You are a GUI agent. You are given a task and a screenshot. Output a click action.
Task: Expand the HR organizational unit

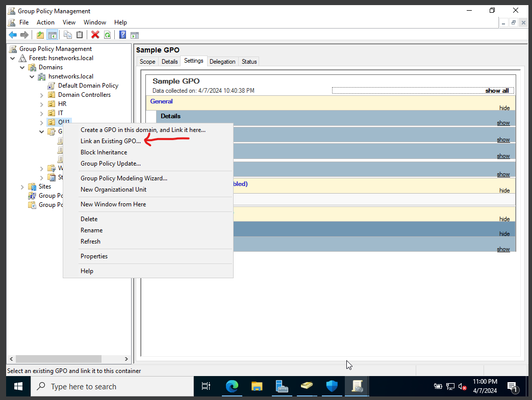click(42, 103)
